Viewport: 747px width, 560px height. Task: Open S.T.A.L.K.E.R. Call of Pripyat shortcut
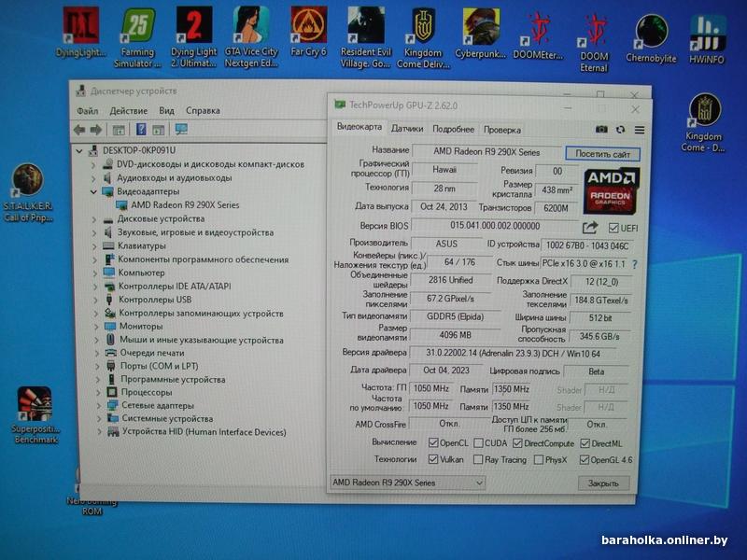(28, 192)
